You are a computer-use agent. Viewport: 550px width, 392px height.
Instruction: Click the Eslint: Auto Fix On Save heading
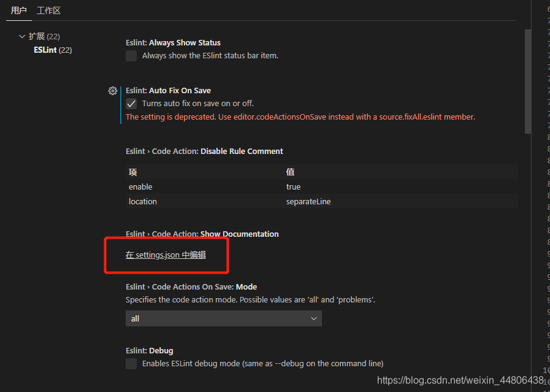[x=169, y=91]
